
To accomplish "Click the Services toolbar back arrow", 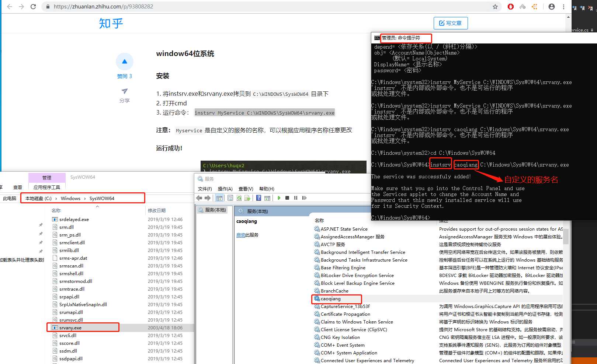I will 199,198.
